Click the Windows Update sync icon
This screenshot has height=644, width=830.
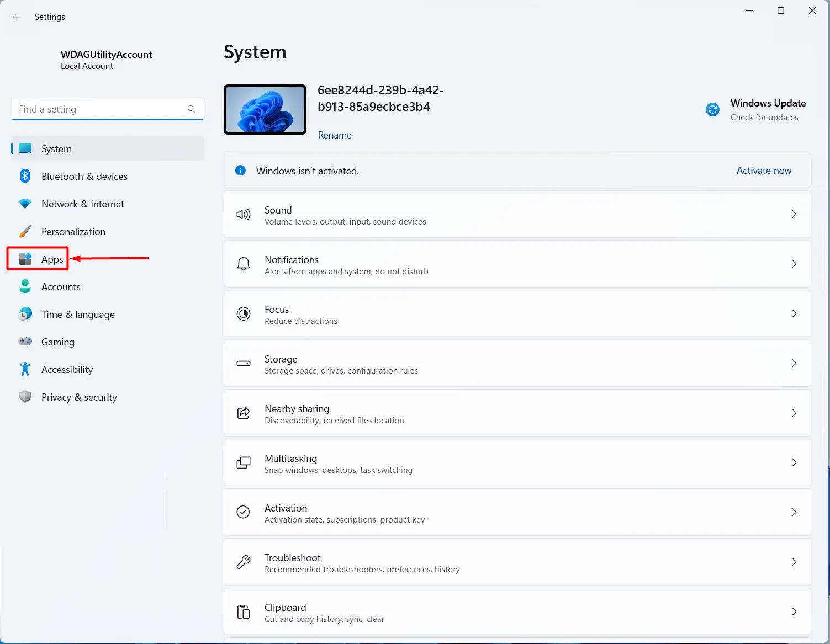pyautogui.click(x=712, y=110)
